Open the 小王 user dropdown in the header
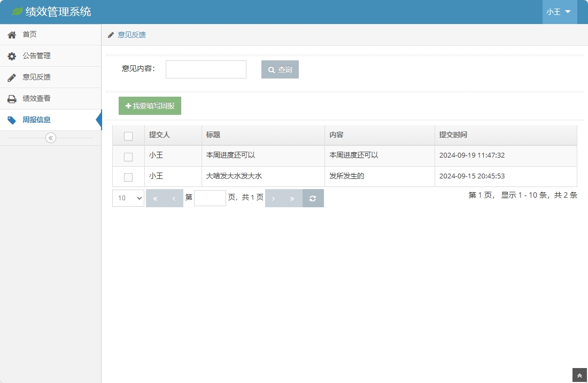 tap(559, 11)
